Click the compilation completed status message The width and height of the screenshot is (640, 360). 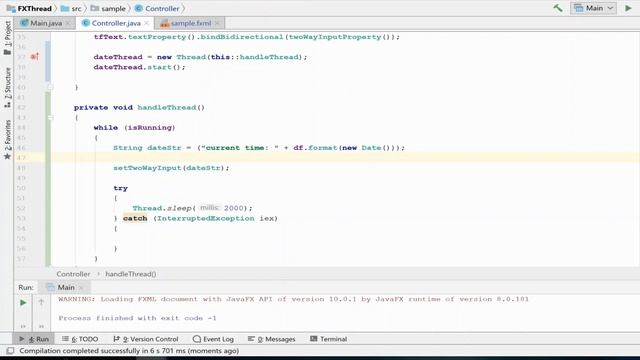tap(129, 351)
